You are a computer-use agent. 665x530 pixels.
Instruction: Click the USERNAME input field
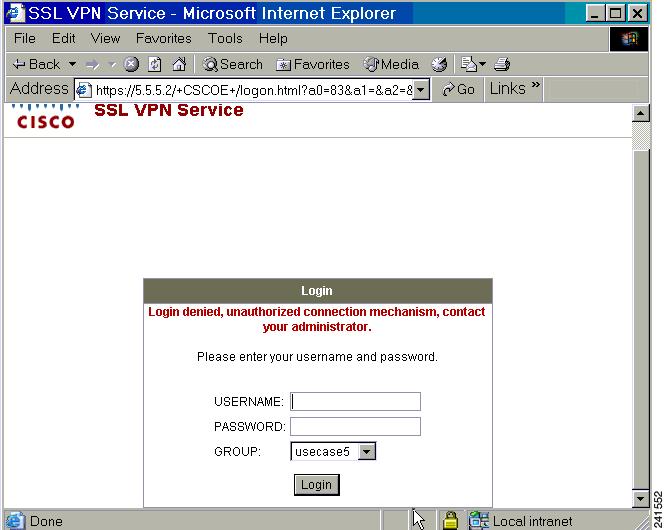pos(355,402)
